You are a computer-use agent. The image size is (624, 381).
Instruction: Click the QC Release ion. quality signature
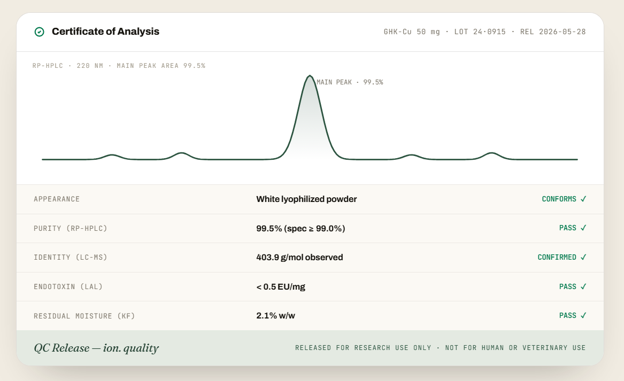tap(96, 348)
